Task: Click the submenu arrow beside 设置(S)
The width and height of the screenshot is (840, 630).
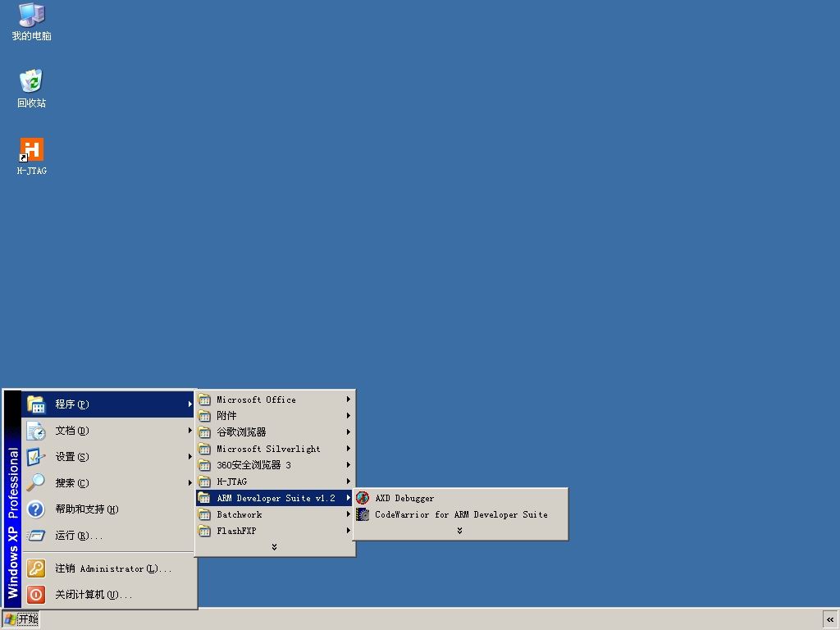Action: tap(189, 457)
